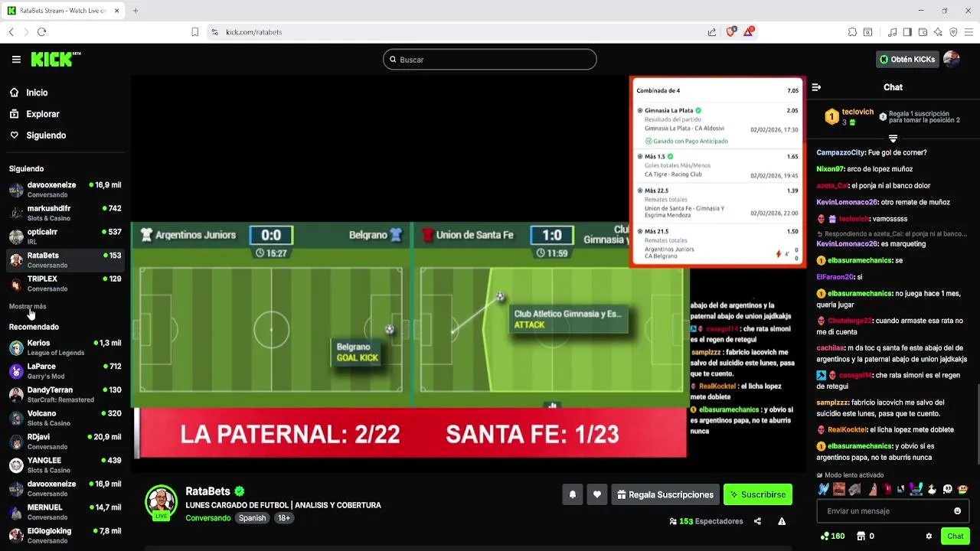The image size is (980, 551).
Task: Open the TRIPLEX channel
Action: [65, 283]
